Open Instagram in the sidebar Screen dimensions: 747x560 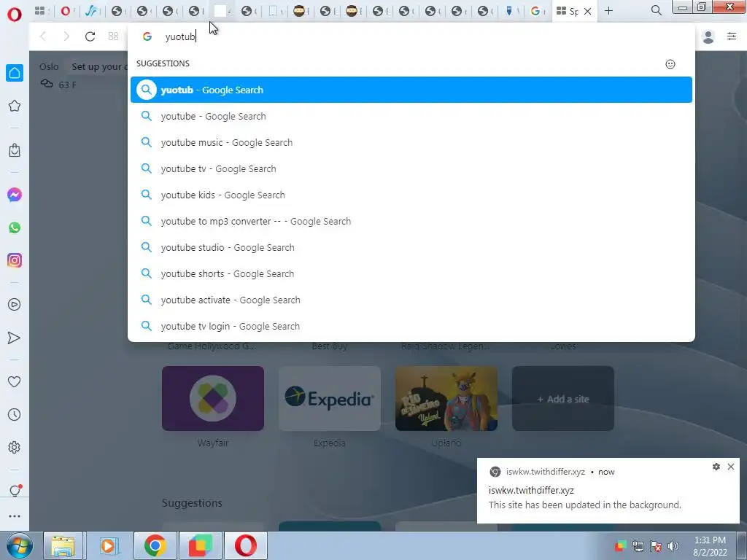point(15,260)
